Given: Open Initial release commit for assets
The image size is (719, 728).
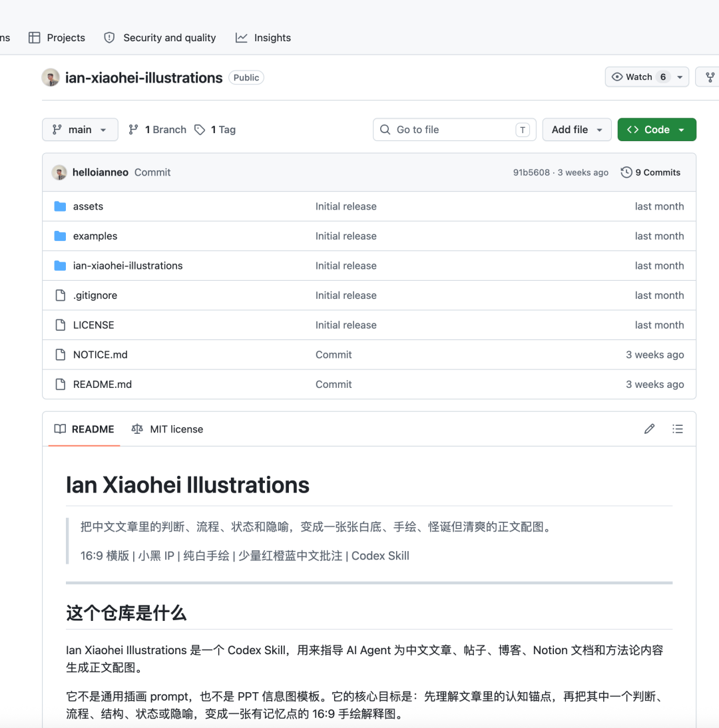Looking at the screenshot, I should point(346,206).
